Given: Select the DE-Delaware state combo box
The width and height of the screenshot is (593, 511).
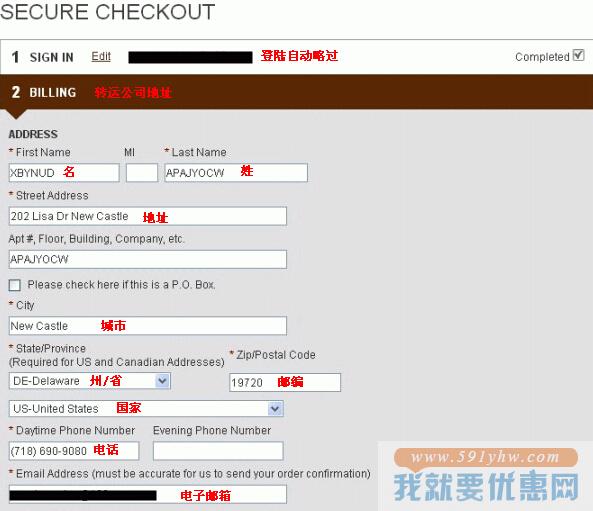Looking at the screenshot, I should 90,381.
